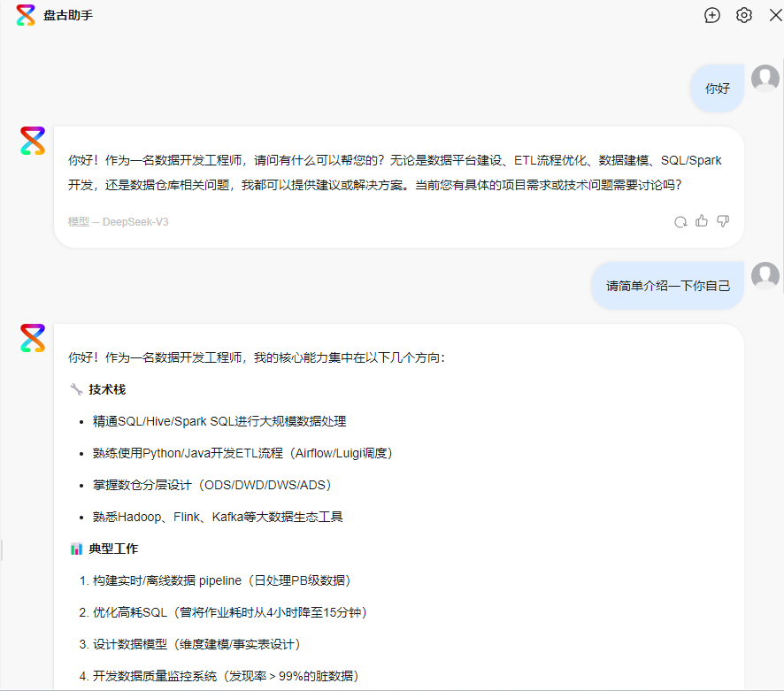Screen dimensions: 784x691
Task: Select the 你好 user message bubble
Action: click(x=717, y=88)
